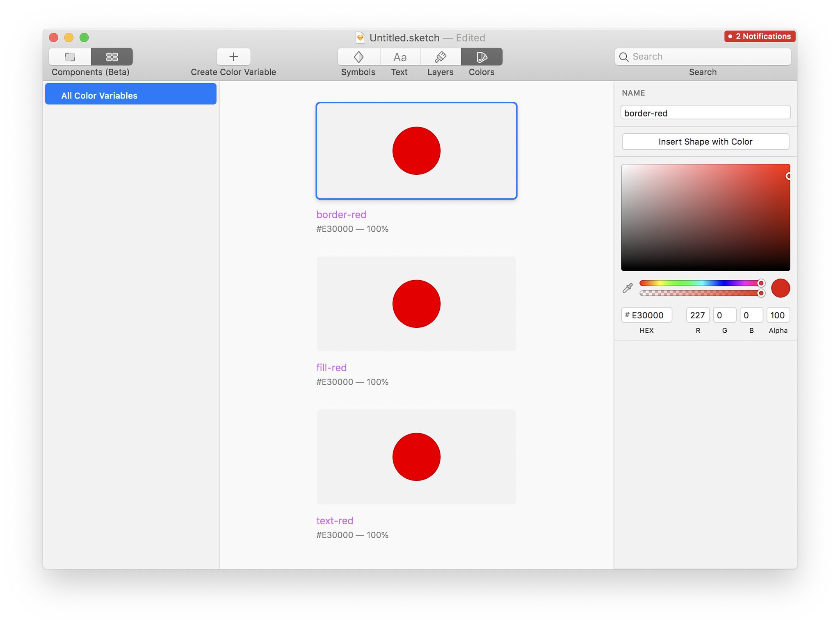This screenshot has height=626, width=840.
Task: Open the Untitled.sketch document title icon
Action: tap(360, 38)
